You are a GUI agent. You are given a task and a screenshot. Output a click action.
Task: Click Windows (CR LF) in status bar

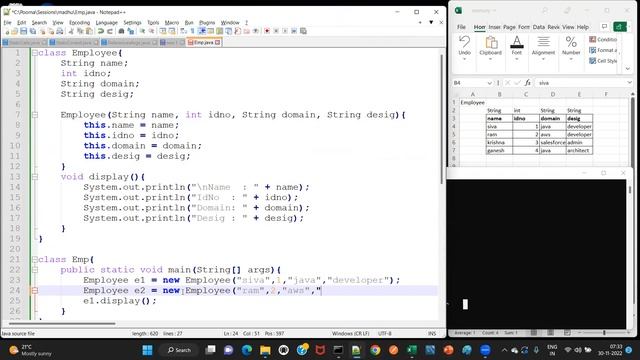(350, 333)
